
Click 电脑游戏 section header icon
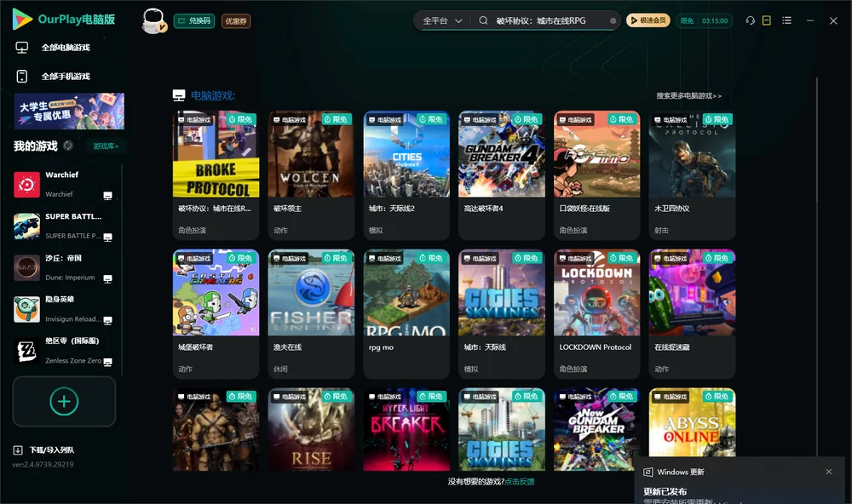point(179,95)
